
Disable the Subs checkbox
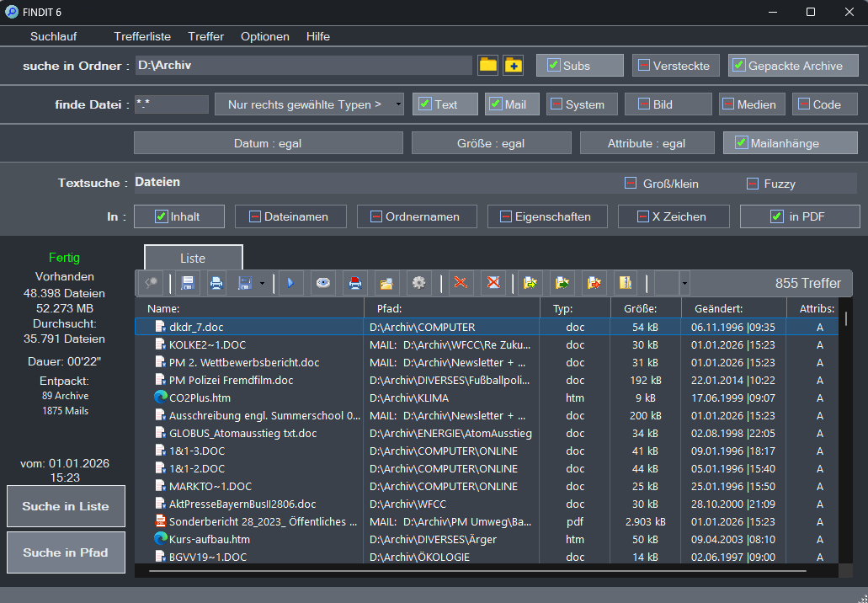pos(554,66)
